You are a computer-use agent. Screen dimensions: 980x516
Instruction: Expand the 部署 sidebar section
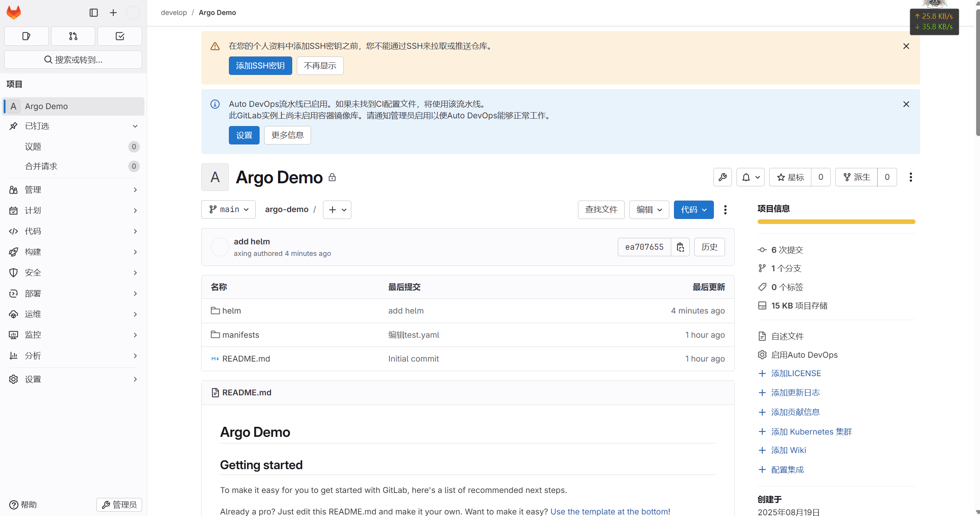coord(73,293)
